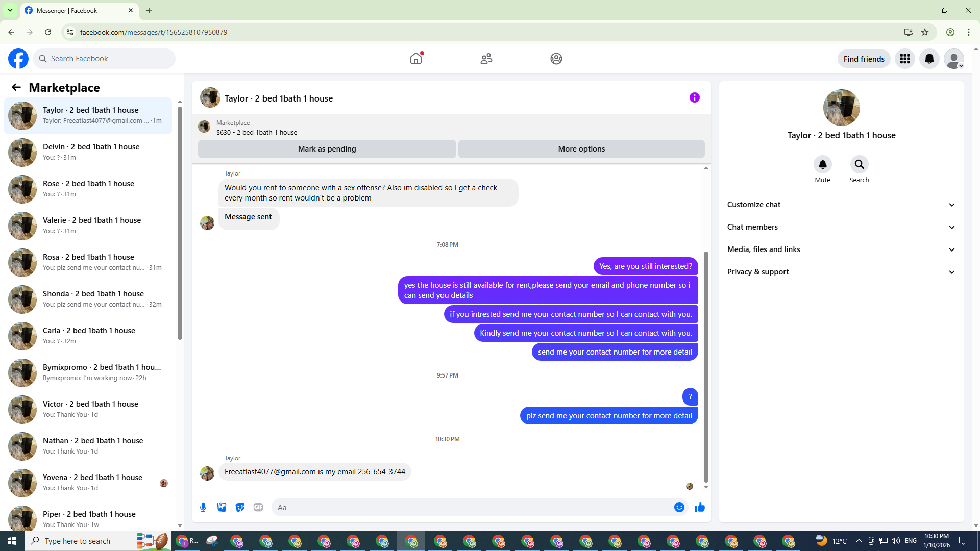The height and width of the screenshot is (551, 980).
Task: Open the GIF picker
Action: [x=258, y=507]
